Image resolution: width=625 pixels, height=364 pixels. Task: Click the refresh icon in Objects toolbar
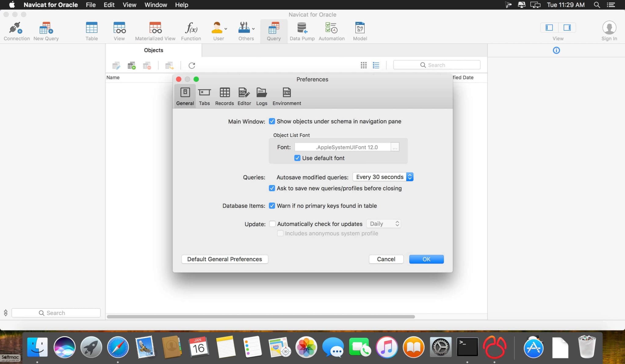click(192, 66)
